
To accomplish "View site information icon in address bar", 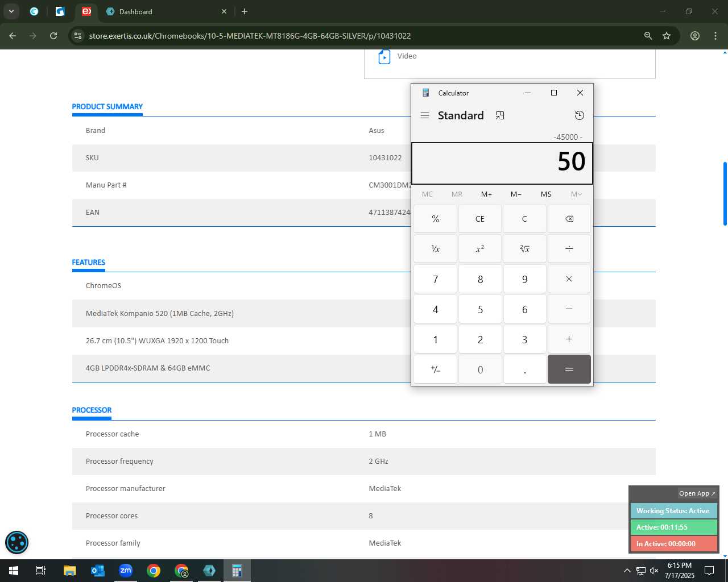I will click(x=78, y=36).
